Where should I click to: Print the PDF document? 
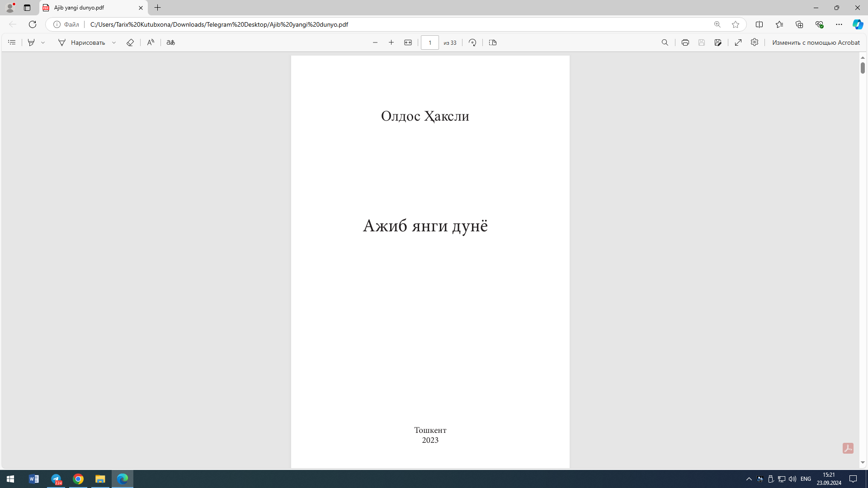(685, 42)
